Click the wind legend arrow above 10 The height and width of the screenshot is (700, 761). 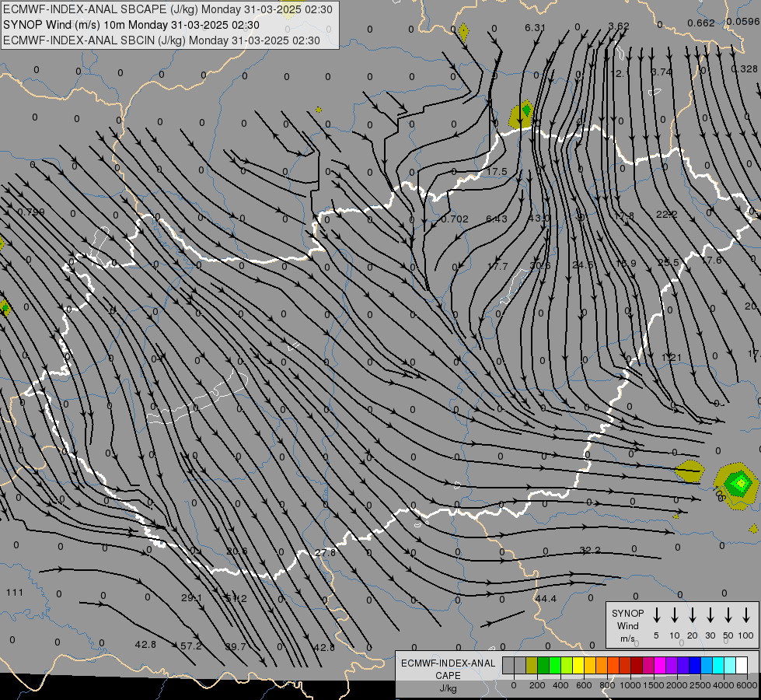[x=675, y=615]
